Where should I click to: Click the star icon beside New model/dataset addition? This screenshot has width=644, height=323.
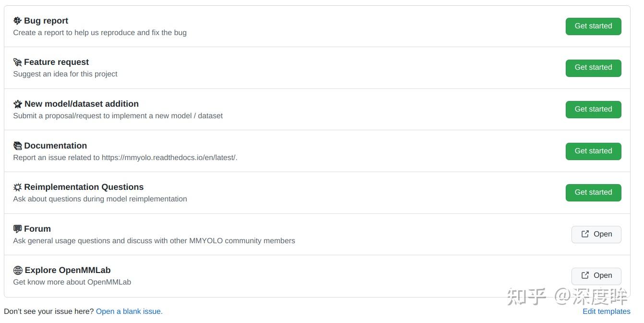[x=18, y=104]
